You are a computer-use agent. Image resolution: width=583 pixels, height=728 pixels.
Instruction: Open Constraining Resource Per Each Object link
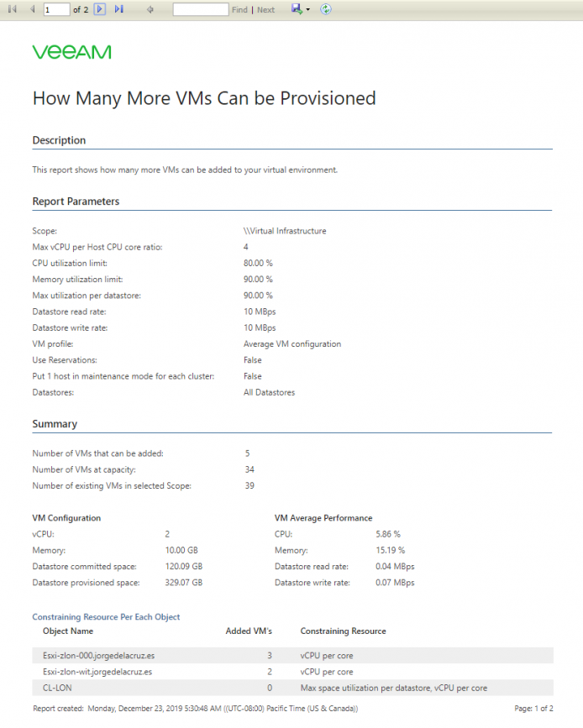pyautogui.click(x=106, y=616)
